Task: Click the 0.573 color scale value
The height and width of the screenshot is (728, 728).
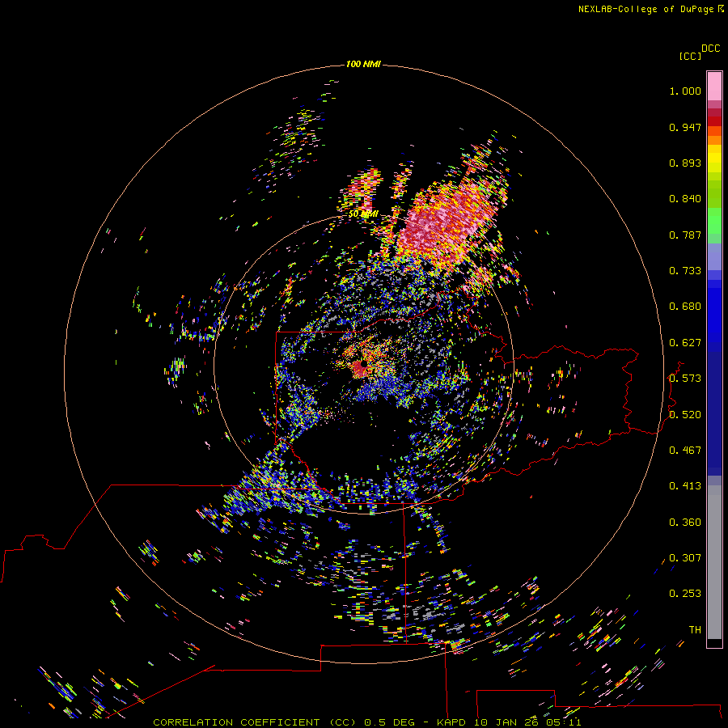Action: pyautogui.click(x=685, y=379)
